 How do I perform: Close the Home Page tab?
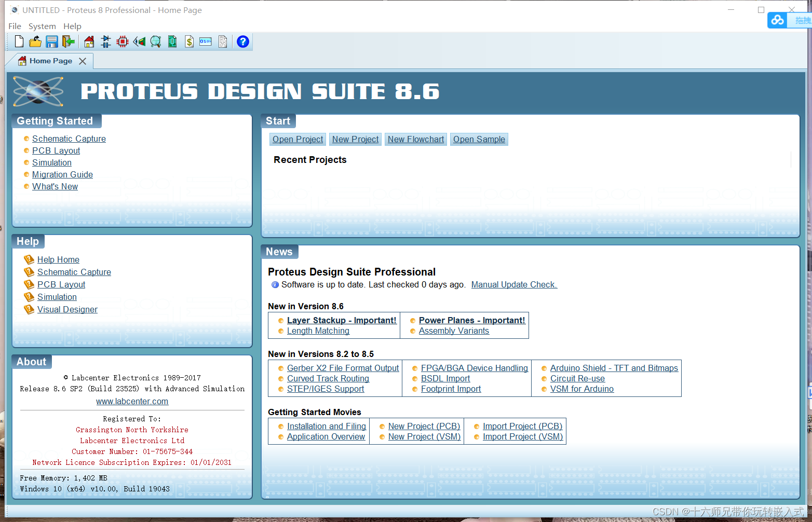point(83,61)
